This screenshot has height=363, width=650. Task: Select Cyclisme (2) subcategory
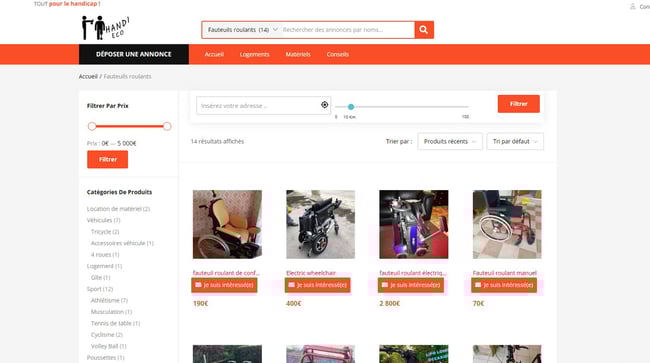pyautogui.click(x=107, y=334)
